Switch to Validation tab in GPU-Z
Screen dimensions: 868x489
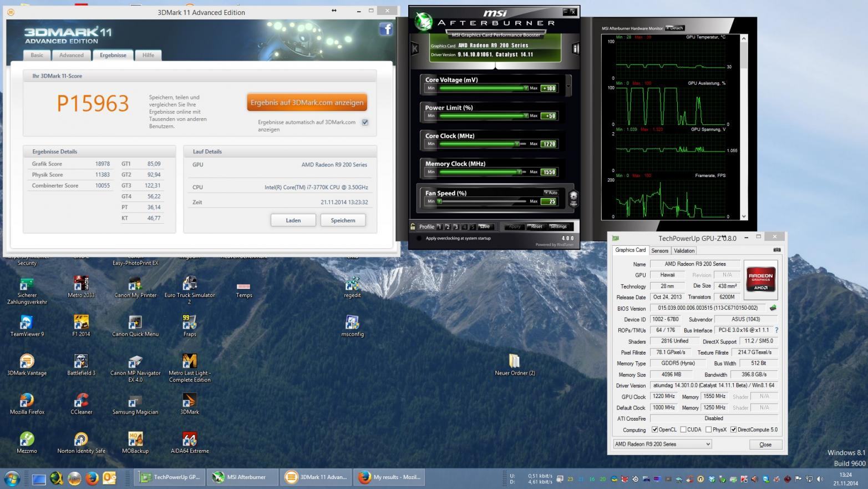click(x=684, y=250)
